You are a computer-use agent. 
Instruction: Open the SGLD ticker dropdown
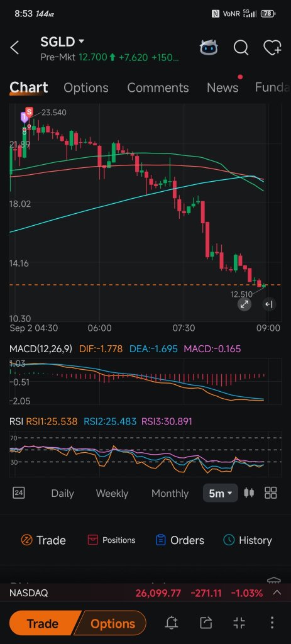(62, 42)
